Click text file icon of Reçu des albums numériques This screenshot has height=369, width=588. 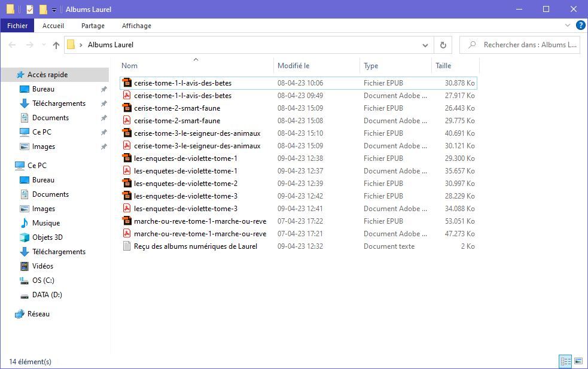127,246
